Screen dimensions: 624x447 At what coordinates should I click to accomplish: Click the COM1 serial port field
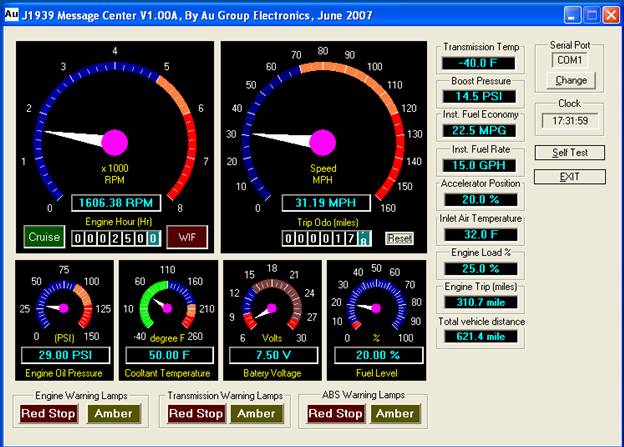[x=570, y=61]
